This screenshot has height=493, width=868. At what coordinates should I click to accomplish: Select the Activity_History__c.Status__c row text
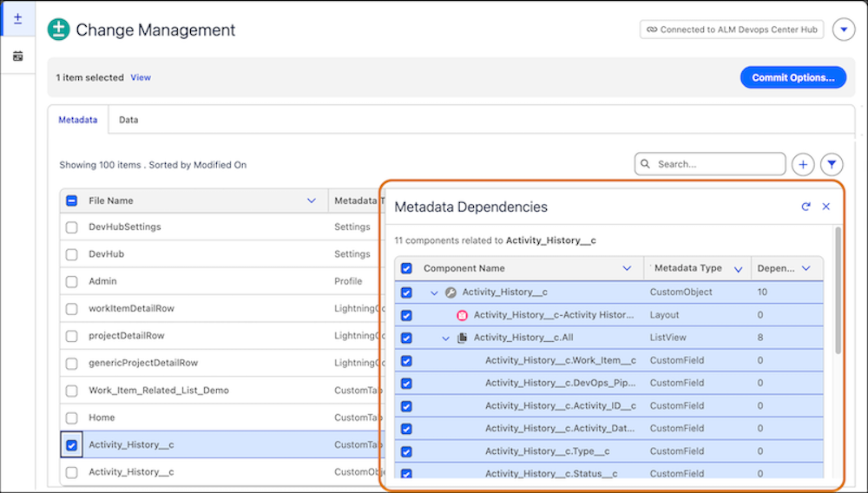pyautogui.click(x=551, y=474)
